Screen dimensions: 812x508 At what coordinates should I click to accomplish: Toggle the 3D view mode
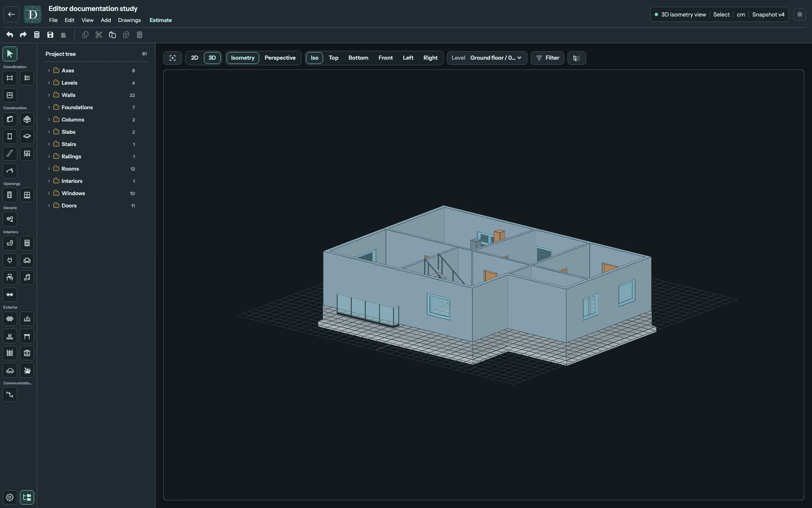click(212, 58)
